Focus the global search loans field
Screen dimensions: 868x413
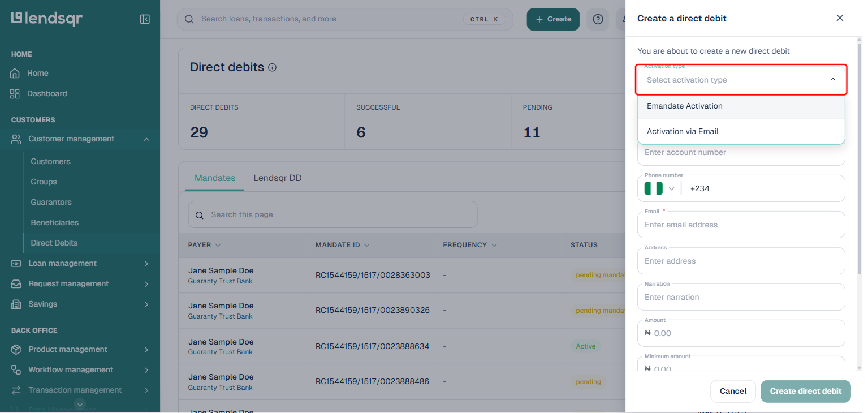[345, 19]
